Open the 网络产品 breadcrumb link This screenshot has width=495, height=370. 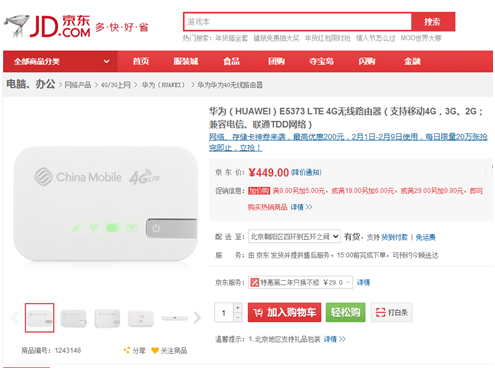(78, 85)
